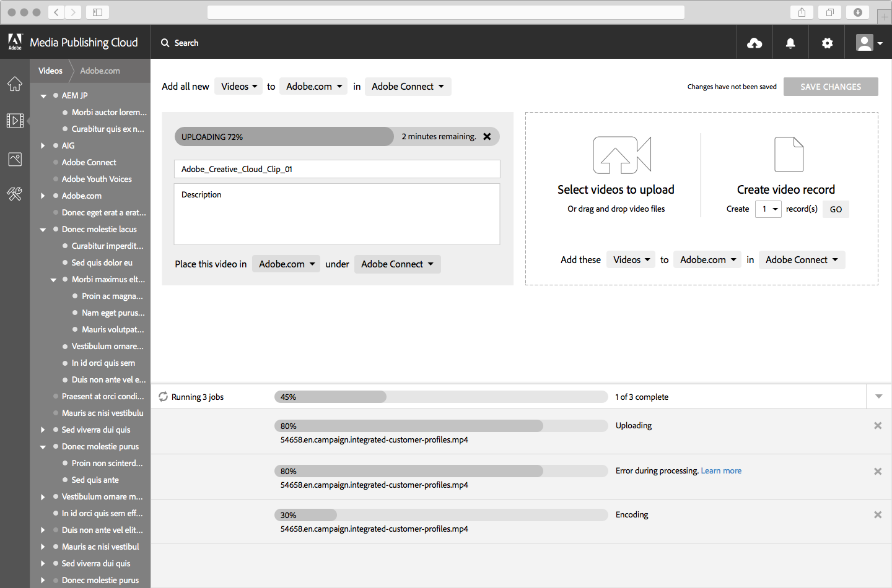Click the Media Publishing Cloud title
Screen dimensions: 892x588
click(x=84, y=42)
